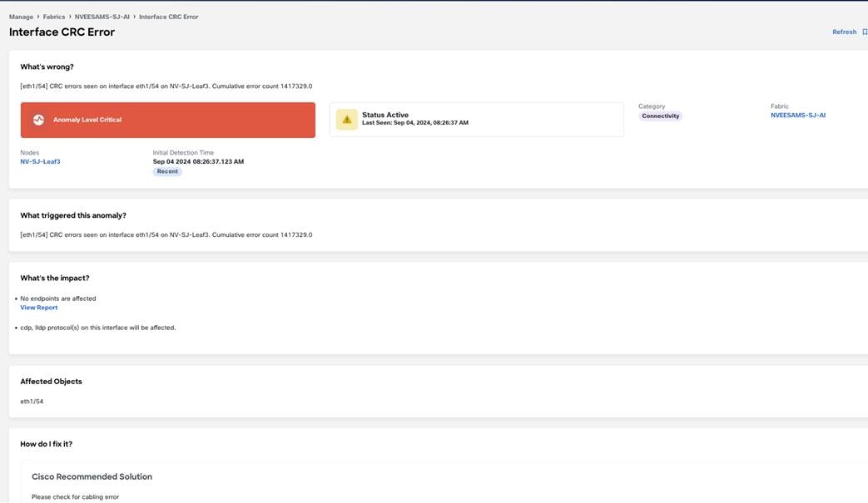Click the cdp, lldp protocol impact line

tap(98, 328)
